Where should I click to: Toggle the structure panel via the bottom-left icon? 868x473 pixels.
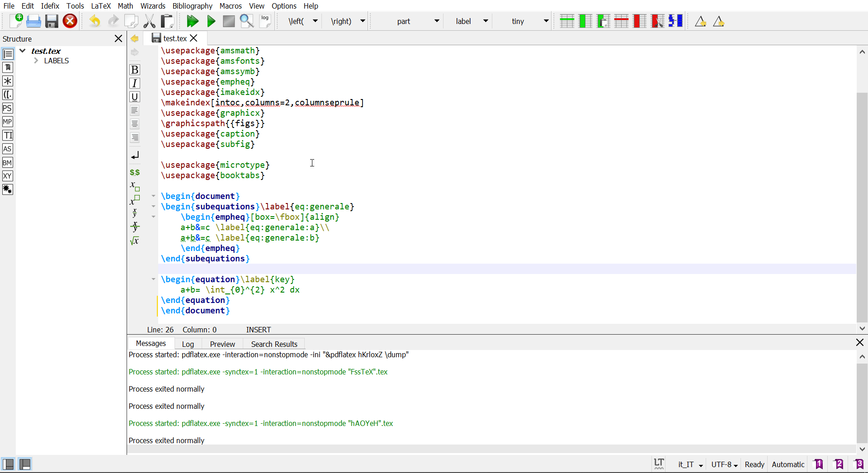(x=8, y=464)
